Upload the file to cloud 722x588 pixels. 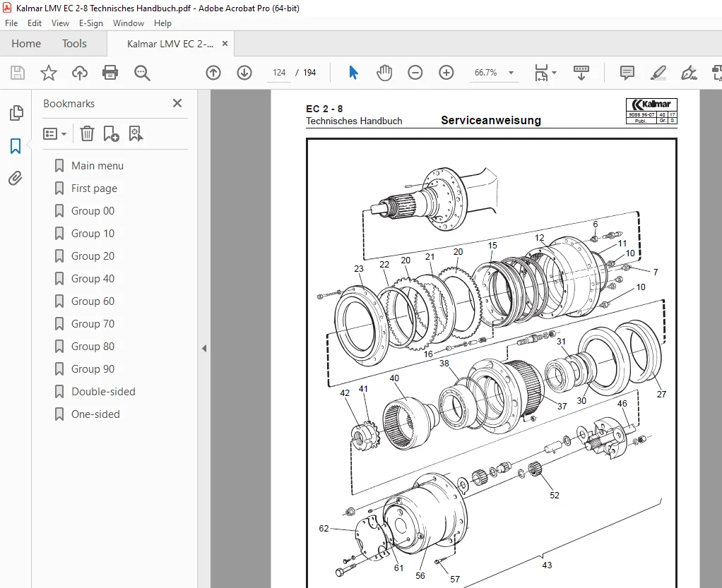coord(80,73)
